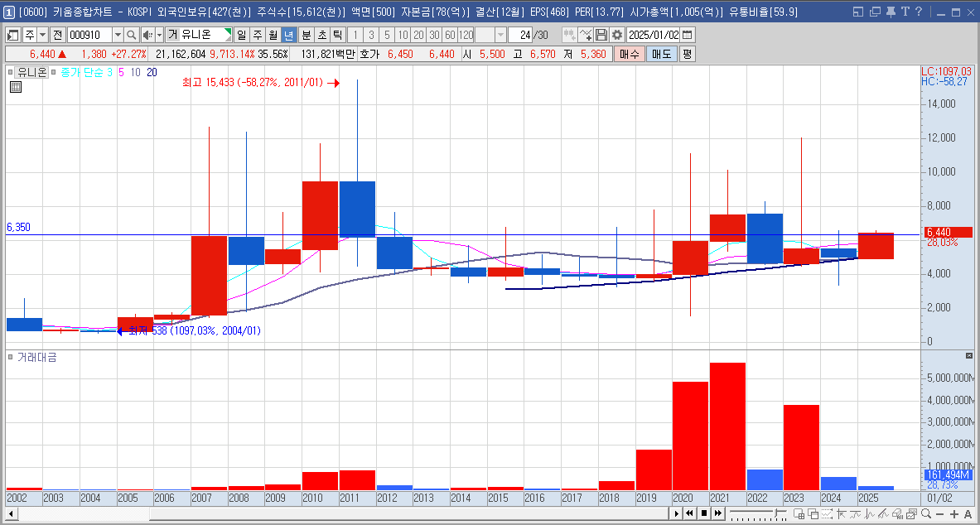Click the bar count field showing 24
The width and height of the screenshot is (980, 525).
pyautogui.click(x=520, y=35)
